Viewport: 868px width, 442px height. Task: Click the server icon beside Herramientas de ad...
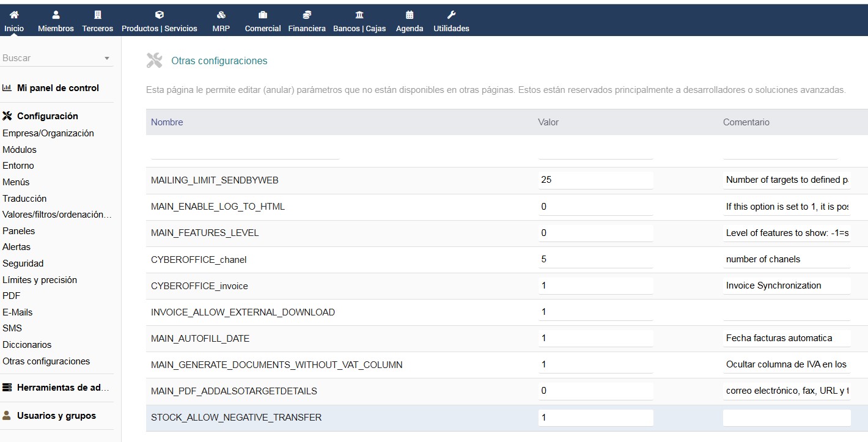(x=7, y=388)
